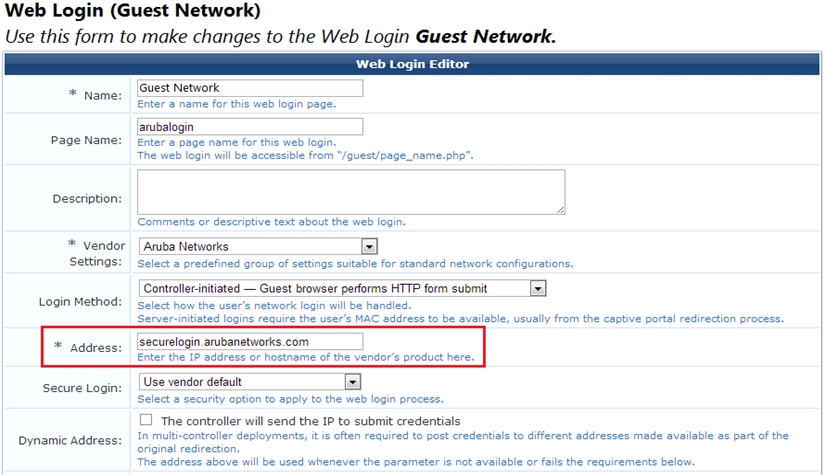Open the Vendor Settings dropdown showing Aruba Networks

(258, 247)
